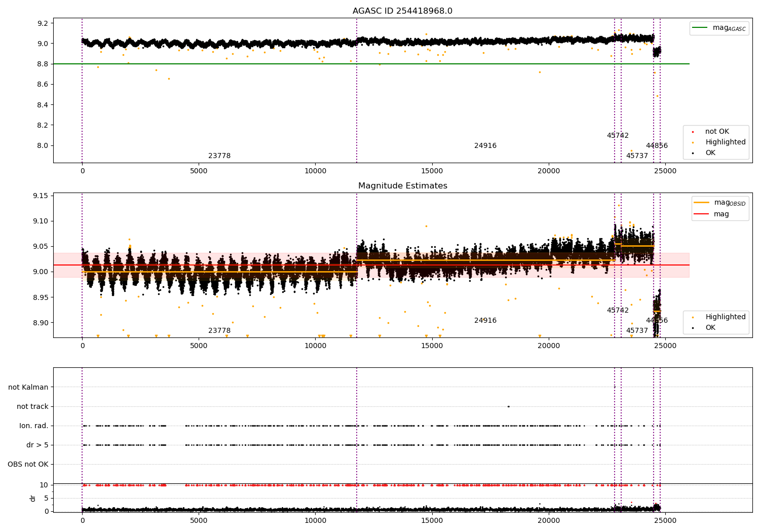This screenshot has width=760, height=532.
Task: Click "OK" in the Magnitude Estimates legend
Action: coord(704,328)
